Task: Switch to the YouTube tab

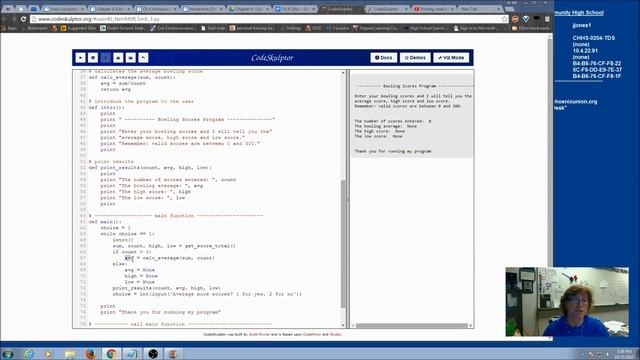Action: (x=433, y=9)
